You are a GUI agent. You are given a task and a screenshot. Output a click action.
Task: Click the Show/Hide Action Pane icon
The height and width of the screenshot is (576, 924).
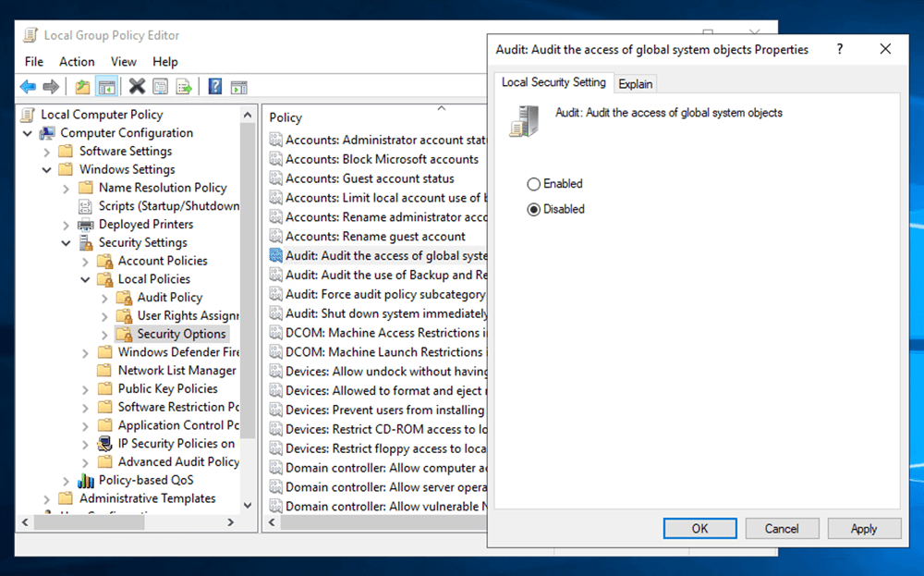(238, 87)
